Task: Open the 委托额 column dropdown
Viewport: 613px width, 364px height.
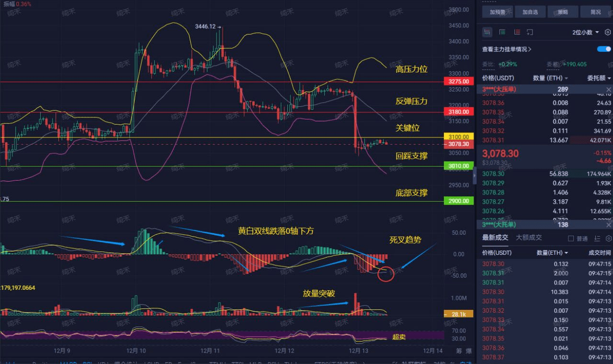Action: coord(599,78)
